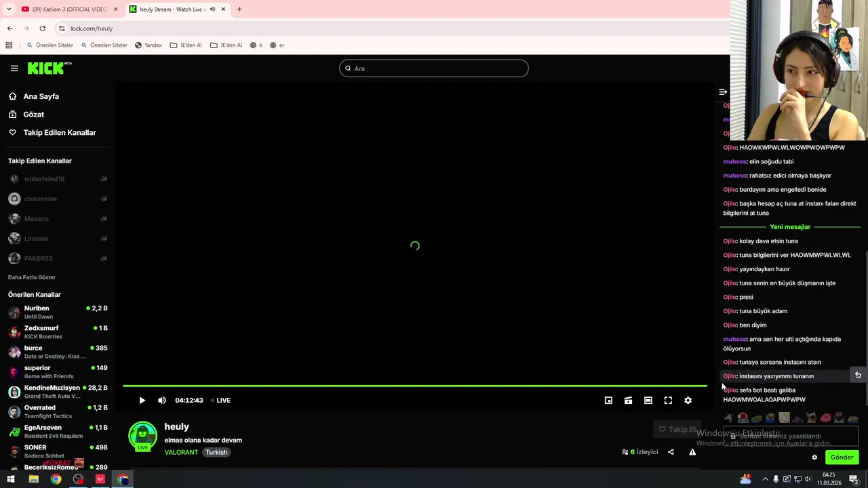Click the 6 İzleyici viewer count
Image resolution: width=868 pixels, height=488 pixels.
640,452
